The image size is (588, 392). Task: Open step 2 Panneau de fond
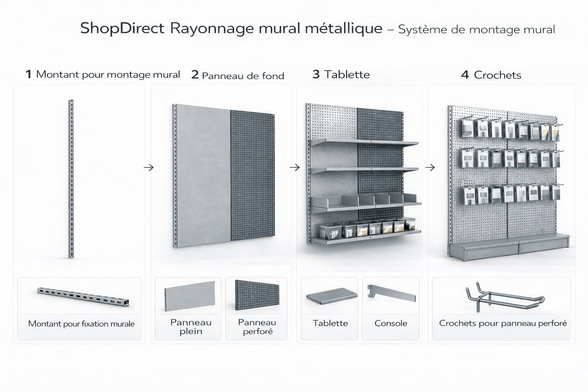pyautogui.click(x=238, y=75)
